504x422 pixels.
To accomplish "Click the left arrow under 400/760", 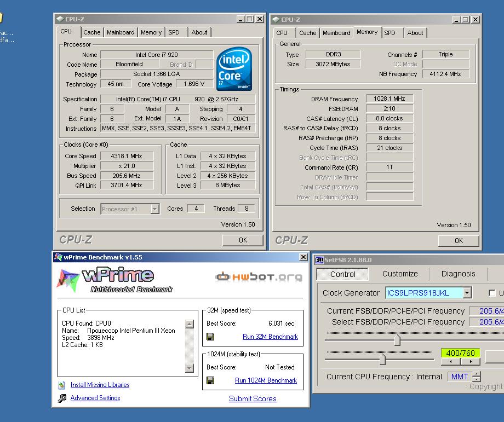I will tap(451, 362).
